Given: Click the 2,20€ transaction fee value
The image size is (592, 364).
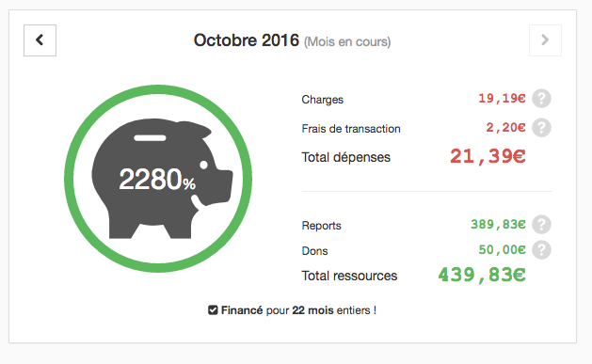Looking at the screenshot, I should click(505, 128).
